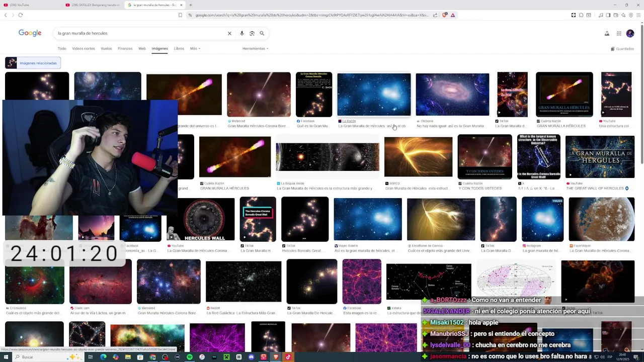Screen dimensions: 644x362
Task: Switch to the Todo tab
Action: coord(62,49)
